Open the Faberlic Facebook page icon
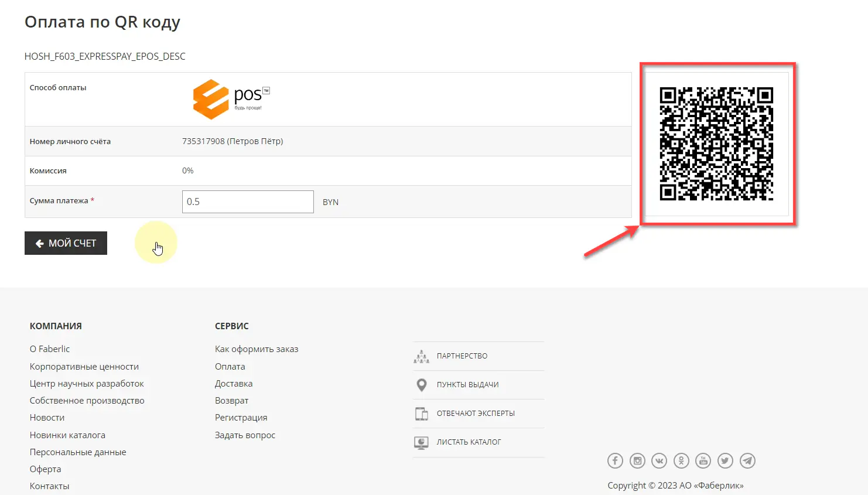 pos(615,460)
